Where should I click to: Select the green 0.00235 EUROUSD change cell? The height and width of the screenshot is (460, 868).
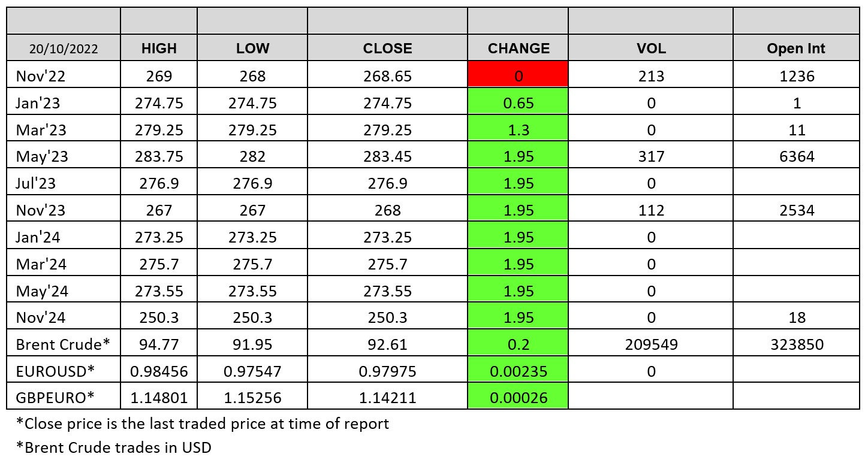[x=519, y=371]
